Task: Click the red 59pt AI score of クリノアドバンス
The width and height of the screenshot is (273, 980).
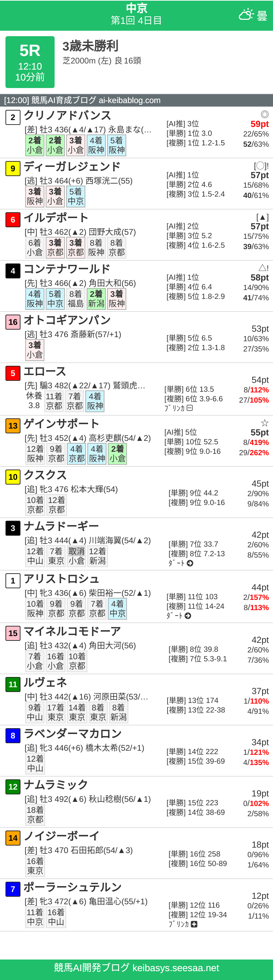Action: pyautogui.click(x=260, y=124)
